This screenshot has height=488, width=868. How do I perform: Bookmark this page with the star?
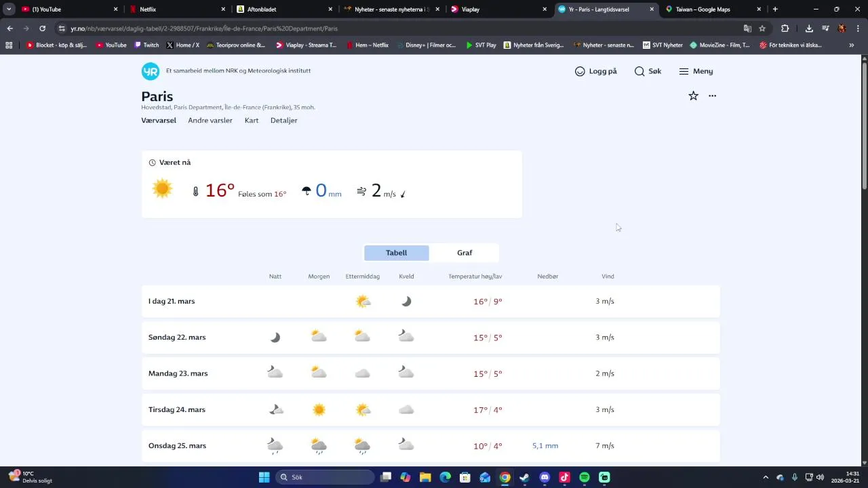[x=762, y=28]
